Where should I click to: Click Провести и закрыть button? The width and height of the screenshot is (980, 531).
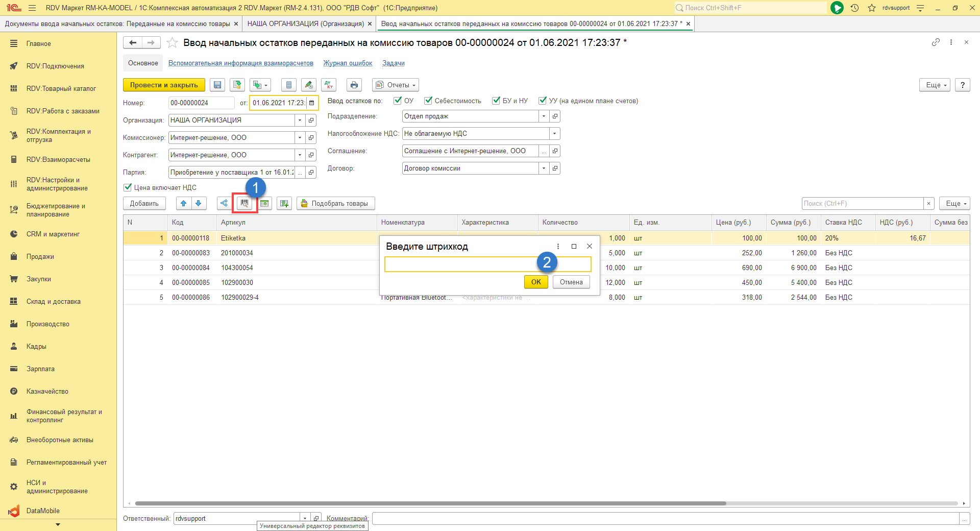[164, 85]
